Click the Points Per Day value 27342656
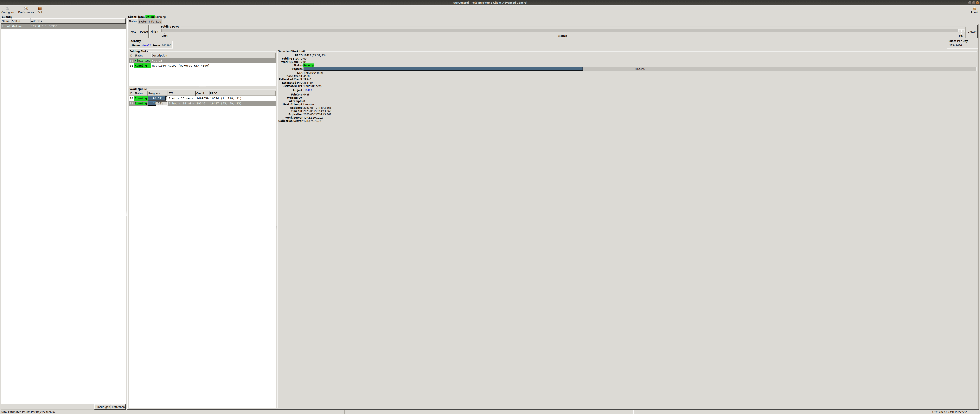The height and width of the screenshot is (414, 980). pyautogui.click(x=956, y=45)
